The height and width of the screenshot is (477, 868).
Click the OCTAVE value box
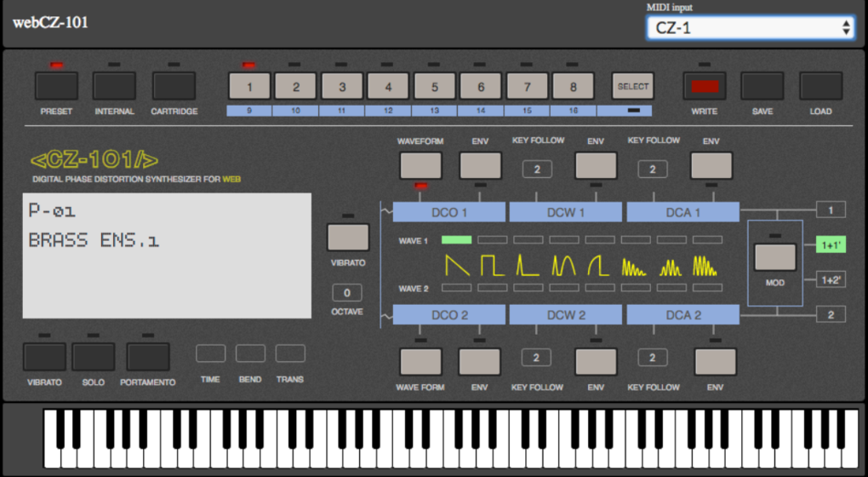click(x=347, y=292)
